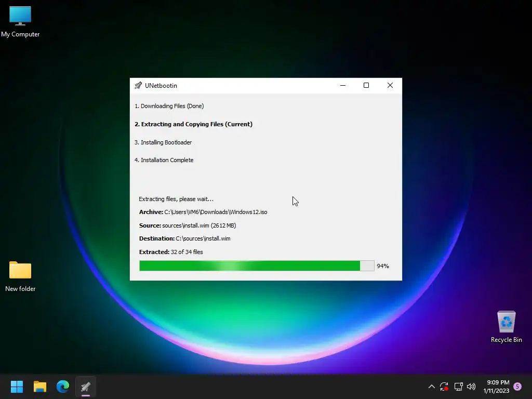Click the Destination C:\sources\install.wim line
Image resolution: width=532 pixels, height=399 pixels.
(x=184, y=238)
